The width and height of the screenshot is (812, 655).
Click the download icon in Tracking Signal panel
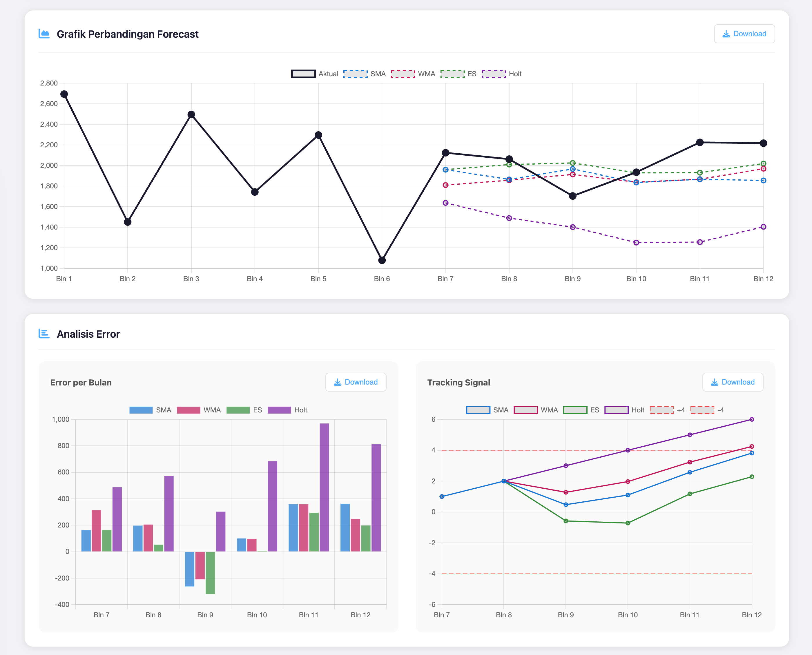tap(714, 382)
